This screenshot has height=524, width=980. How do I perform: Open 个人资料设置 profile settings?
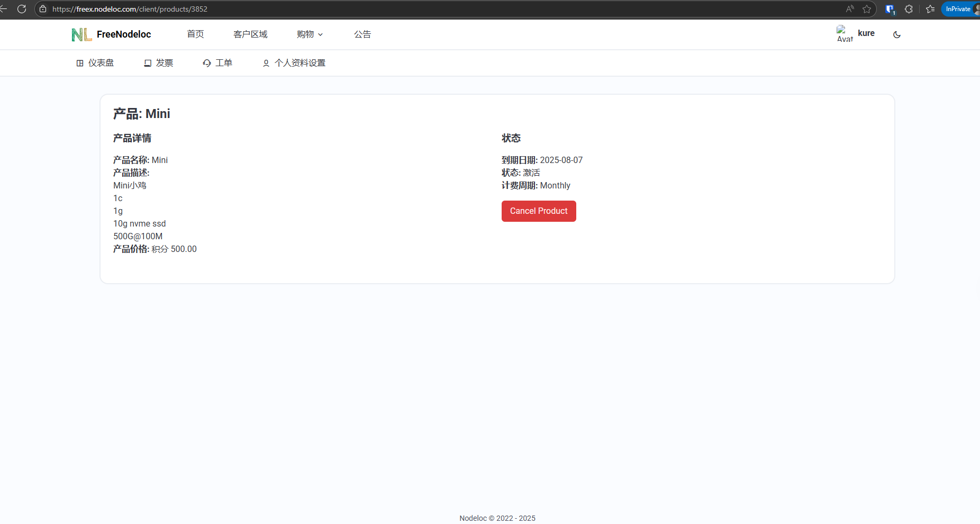click(294, 63)
